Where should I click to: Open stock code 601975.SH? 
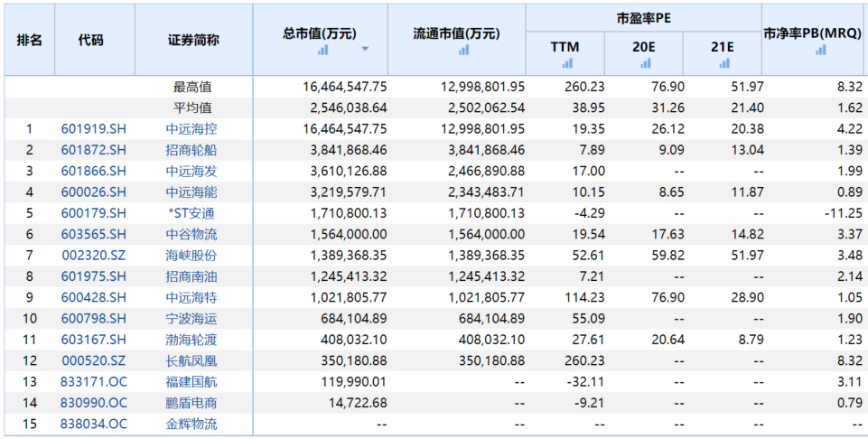coord(94,276)
